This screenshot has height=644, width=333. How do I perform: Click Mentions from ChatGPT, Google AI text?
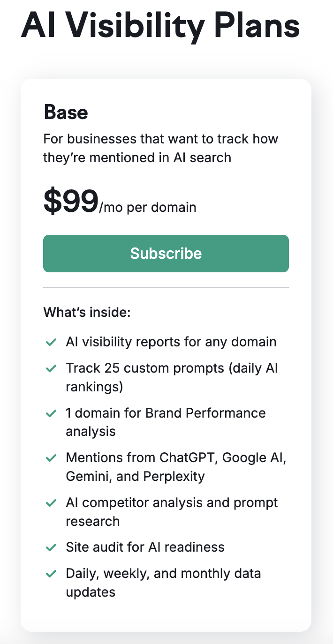point(176,467)
